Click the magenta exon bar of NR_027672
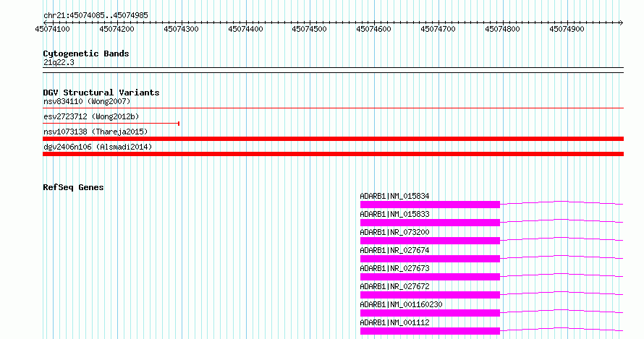Image resolution: width=644 pixels, height=339 pixels. 430,295
